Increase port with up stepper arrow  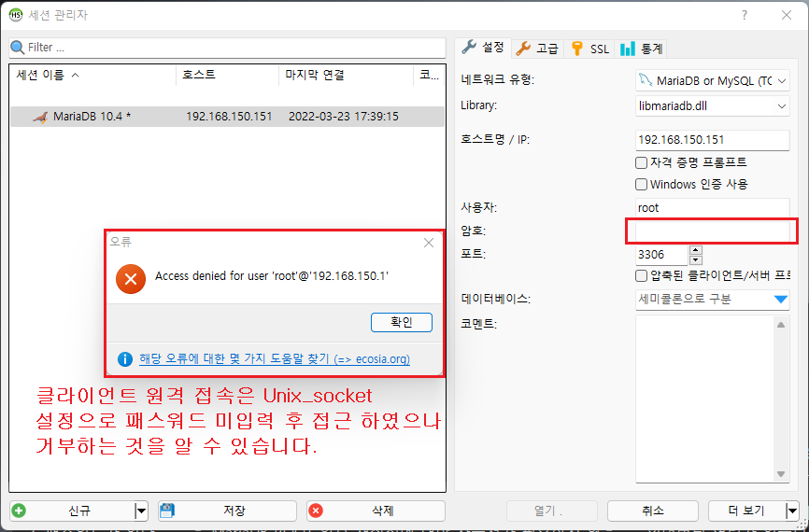click(696, 249)
